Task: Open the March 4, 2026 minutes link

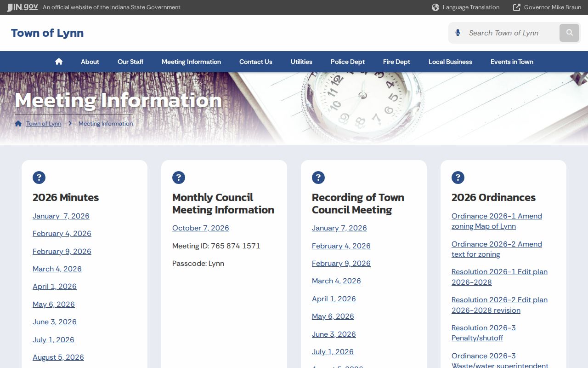Action: (57, 269)
